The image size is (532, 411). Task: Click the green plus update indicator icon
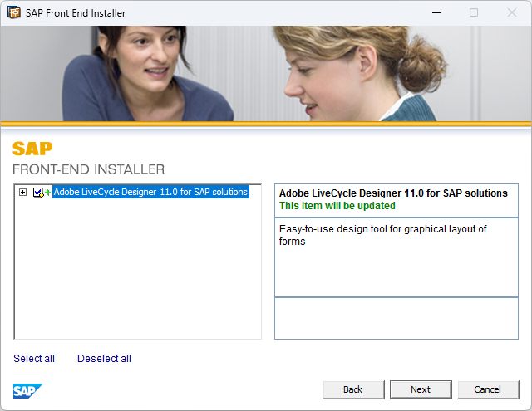point(48,193)
